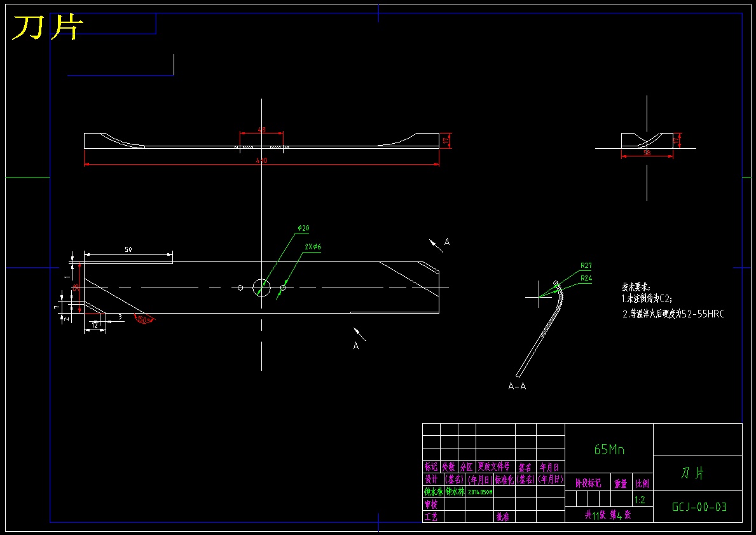Click the 65Mn material text
756x535 pixels.
(x=609, y=450)
